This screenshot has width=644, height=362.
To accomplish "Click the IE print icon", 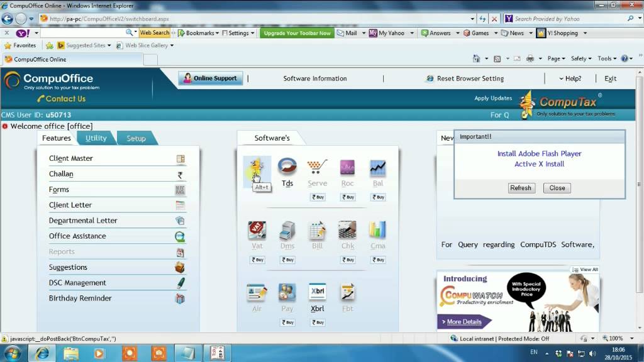I will 530,58.
